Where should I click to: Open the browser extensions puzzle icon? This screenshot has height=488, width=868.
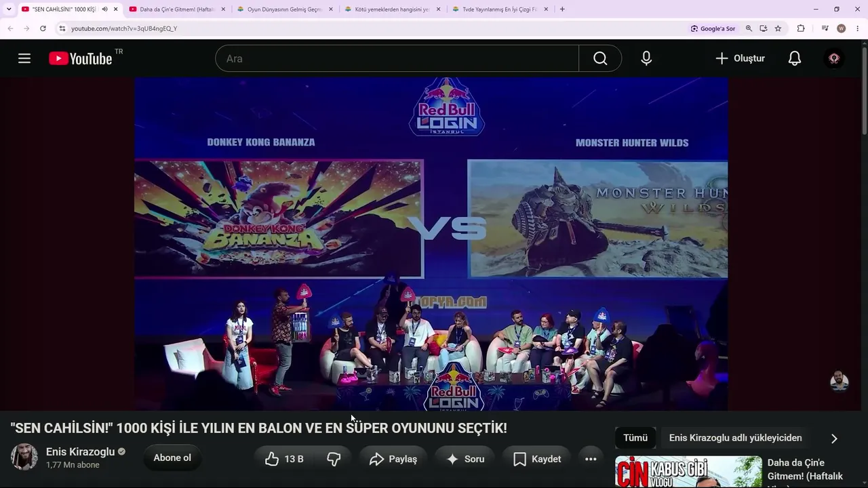801,28
